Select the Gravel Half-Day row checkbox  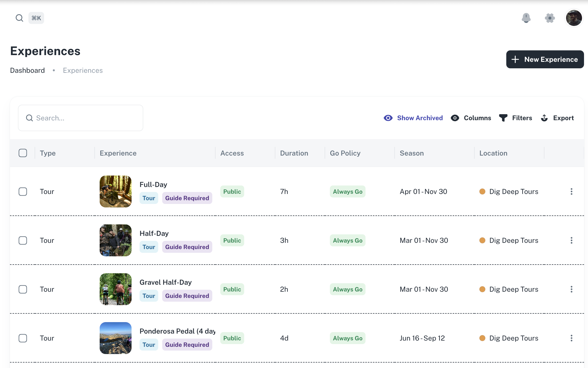tap(23, 289)
